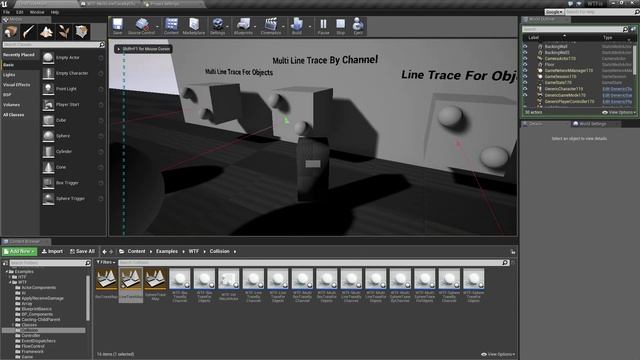The width and height of the screenshot is (640, 360).
Task: Click Empty Character placement icon
Action: click(48, 73)
